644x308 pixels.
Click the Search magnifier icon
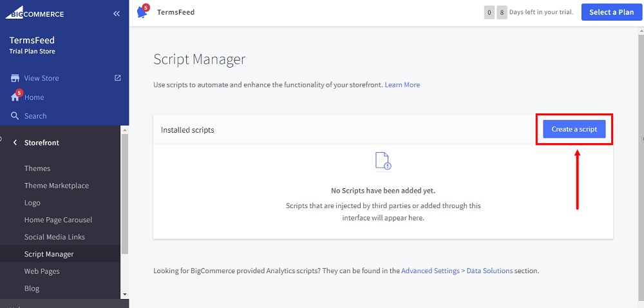click(15, 116)
